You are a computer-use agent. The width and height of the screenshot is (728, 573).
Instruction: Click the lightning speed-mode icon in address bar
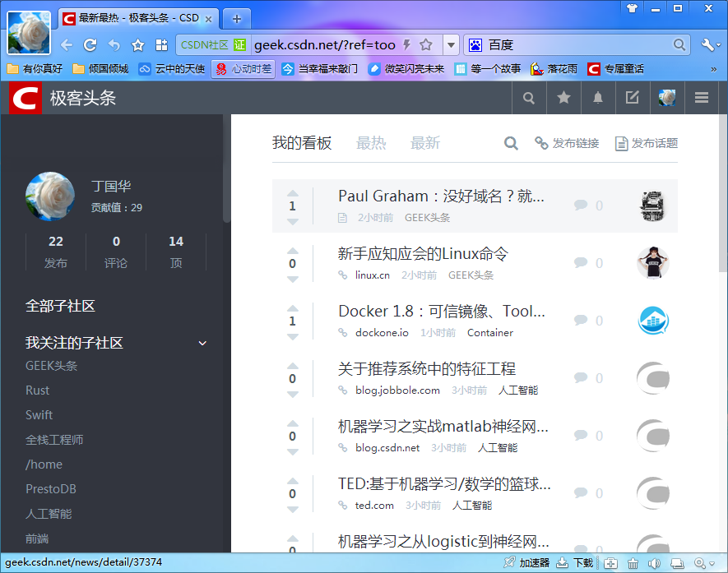point(406,45)
